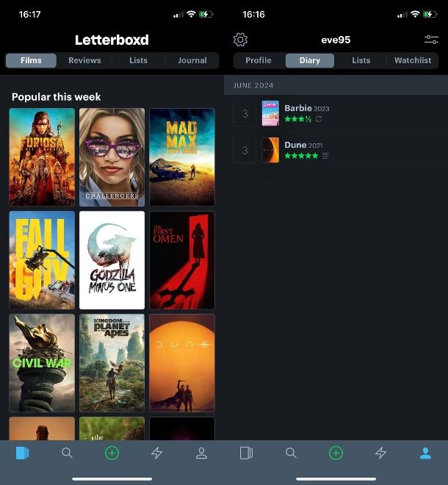448x485 pixels.
Task: Tap day 3 box beside Dune entry
Action: (x=245, y=150)
